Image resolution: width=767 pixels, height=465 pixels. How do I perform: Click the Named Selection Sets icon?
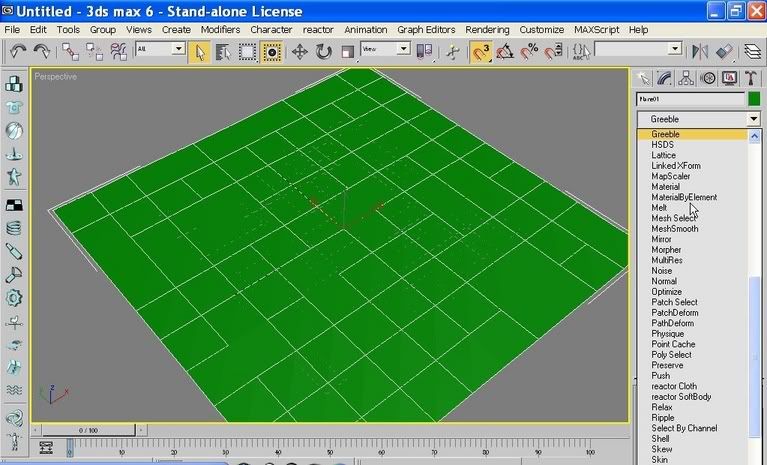tap(581, 51)
